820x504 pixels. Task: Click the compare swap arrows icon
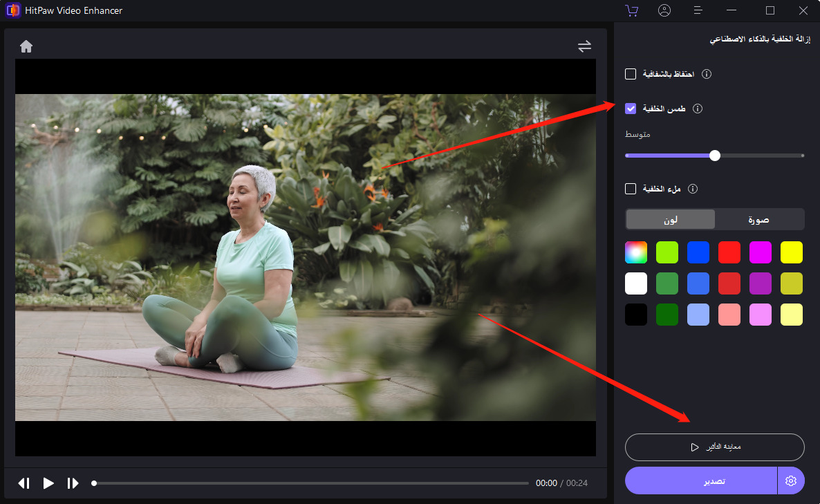pos(584,46)
